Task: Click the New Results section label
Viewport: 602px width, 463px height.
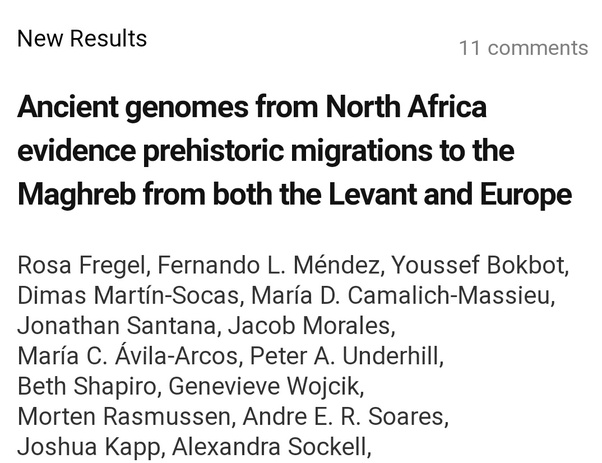Action: point(82,39)
